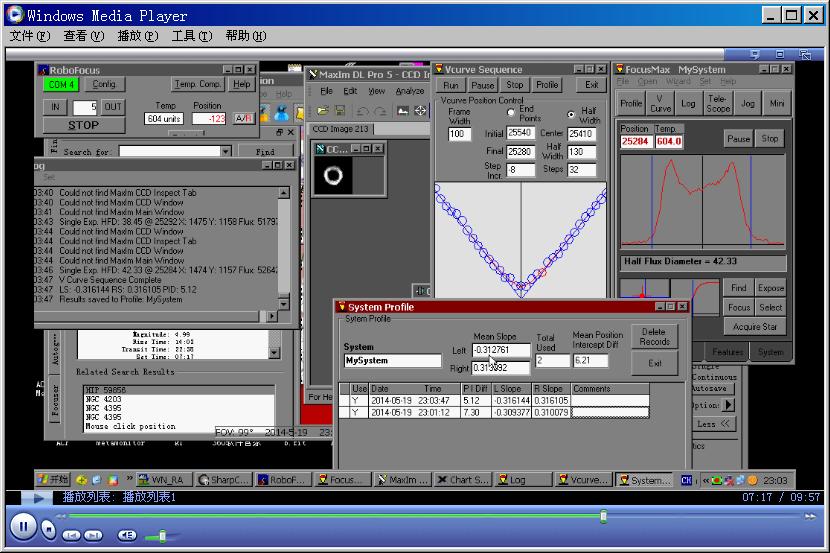Click the Frame Width input field
The image size is (830, 553).
tap(459, 134)
